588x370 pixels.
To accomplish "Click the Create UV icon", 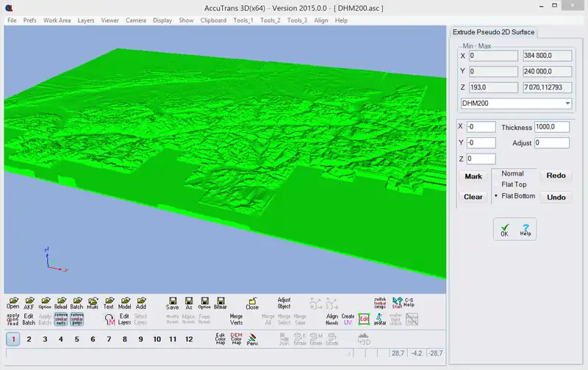I will [348, 319].
